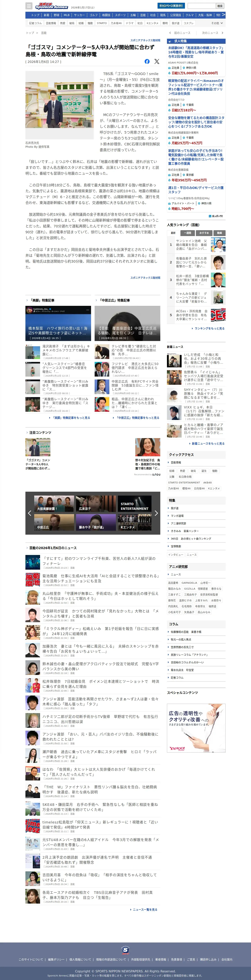This screenshot has height=980, width=251.
Task: Share the article on X
Action: [x=157, y=61]
